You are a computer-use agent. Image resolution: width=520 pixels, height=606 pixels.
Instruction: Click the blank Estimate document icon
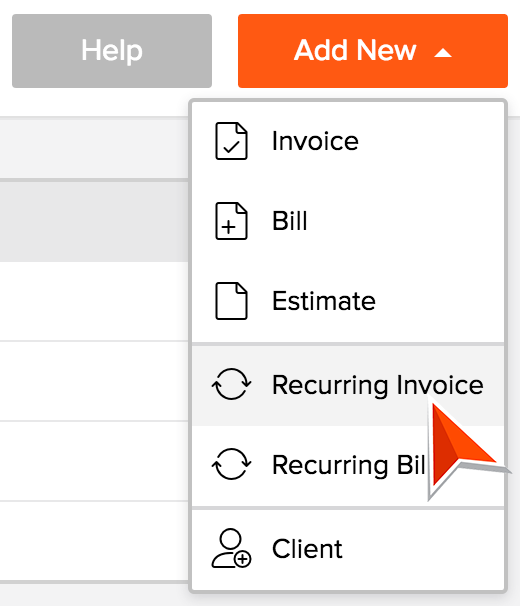coord(231,301)
